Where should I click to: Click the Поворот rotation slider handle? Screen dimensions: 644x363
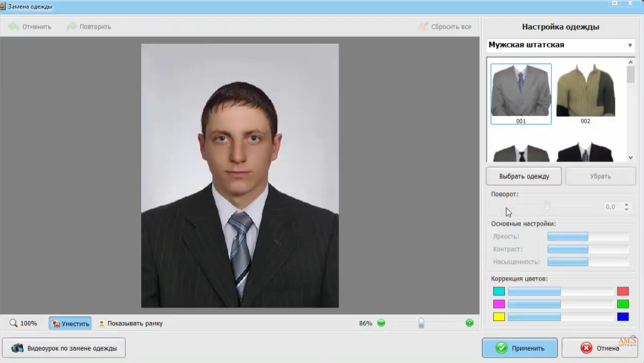click(547, 206)
